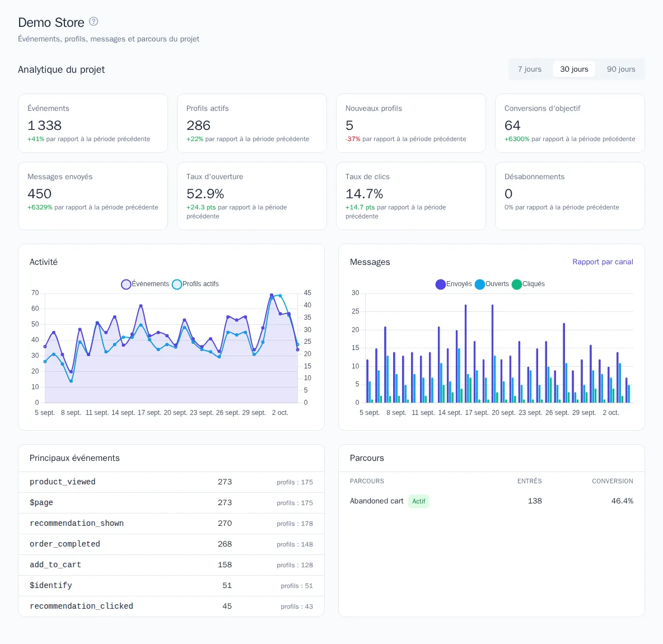Click the Désabonnements card value 0

508,194
